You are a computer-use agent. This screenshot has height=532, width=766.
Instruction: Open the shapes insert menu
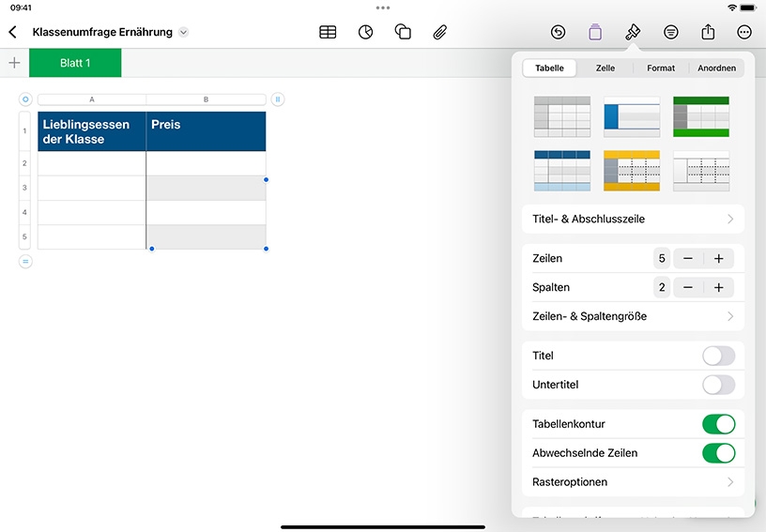[403, 32]
